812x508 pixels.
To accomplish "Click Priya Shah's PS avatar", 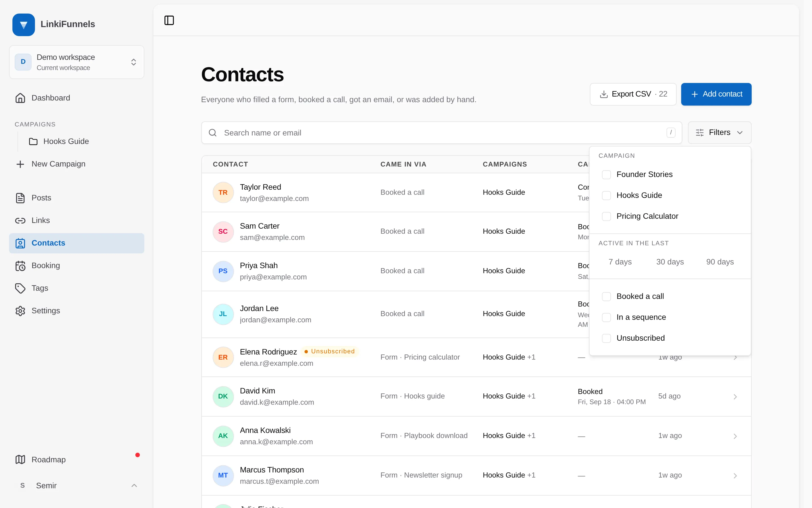I will pyautogui.click(x=223, y=271).
